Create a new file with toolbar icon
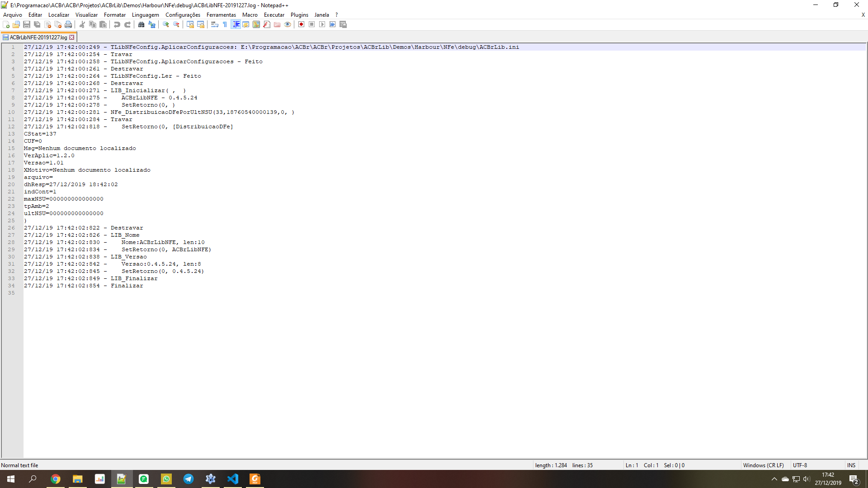 (6, 24)
